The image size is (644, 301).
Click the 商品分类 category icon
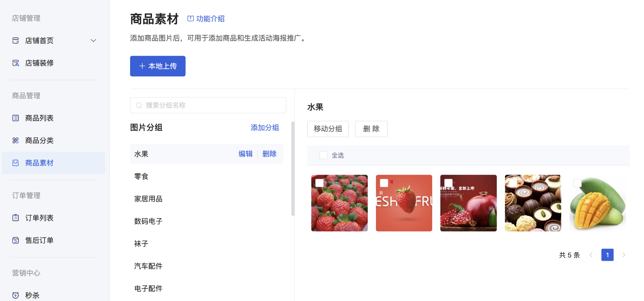(15, 140)
